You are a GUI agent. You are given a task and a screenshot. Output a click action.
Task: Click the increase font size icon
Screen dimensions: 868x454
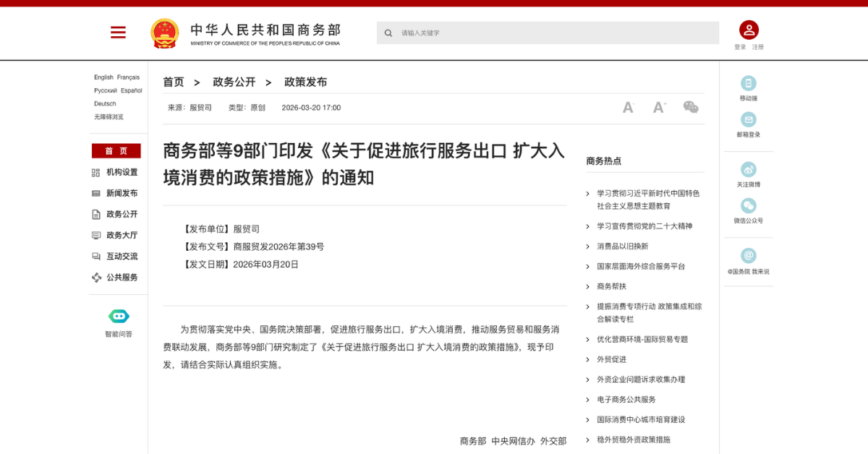[659, 108]
